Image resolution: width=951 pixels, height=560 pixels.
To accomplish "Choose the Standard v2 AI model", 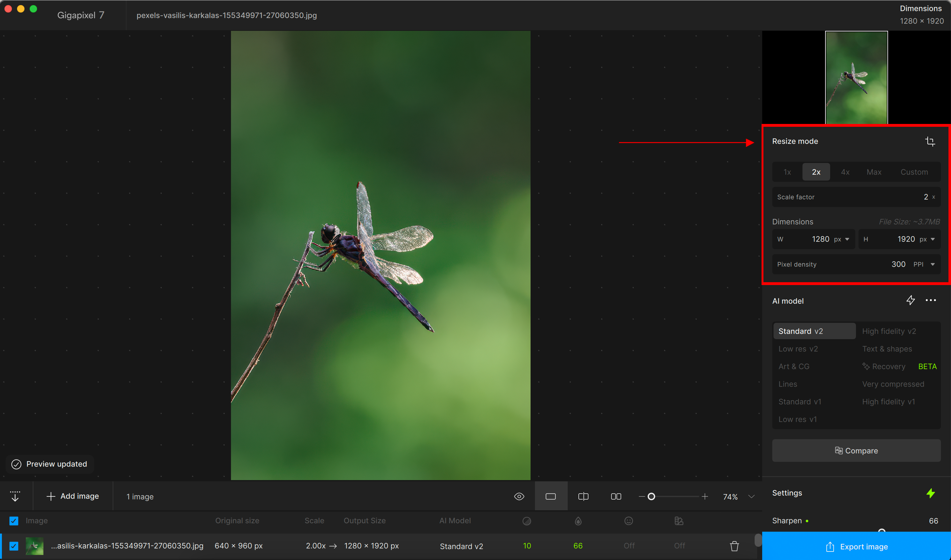I will pos(814,331).
